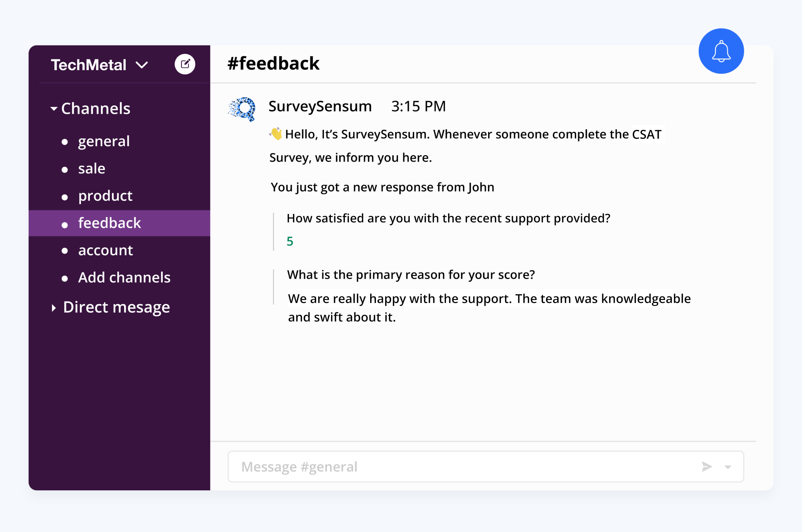Viewport: 802px width, 532px height.
Task: Click the send message arrow icon
Action: coord(706,466)
